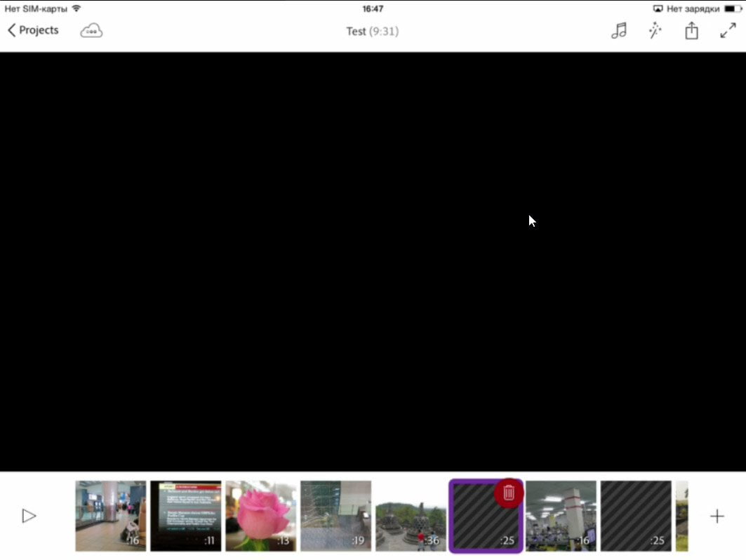Select the highlighted striped clip labeled :25
This screenshot has height=560, width=746.
[x=486, y=516]
